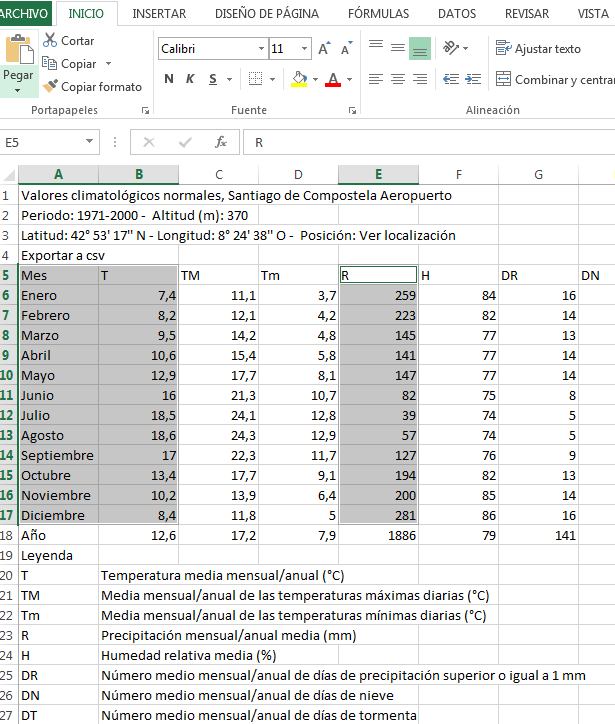This screenshot has height=724, width=615.
Task: Open Portapapeles dialog launcher
Action: point(145,110)
